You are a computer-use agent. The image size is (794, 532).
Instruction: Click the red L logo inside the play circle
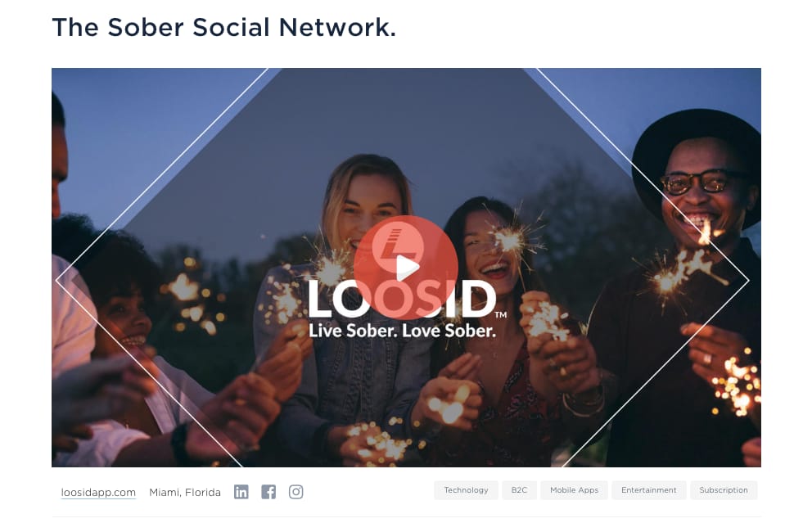click(x=398, y=245)
